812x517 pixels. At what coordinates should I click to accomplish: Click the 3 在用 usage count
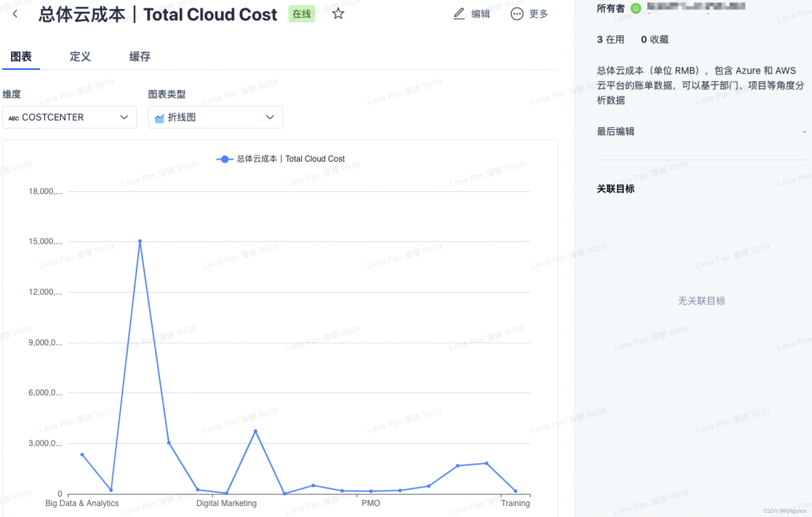(610, 39)
